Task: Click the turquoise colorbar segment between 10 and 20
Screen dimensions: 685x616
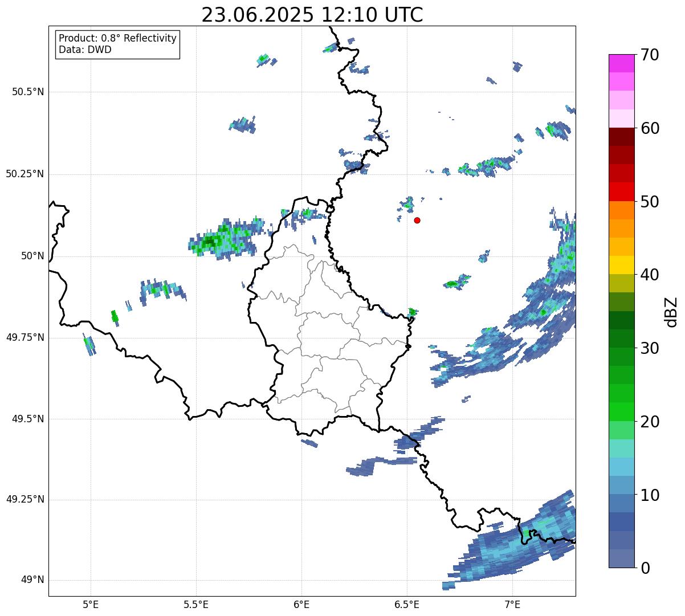Action: tap(622, 448)
